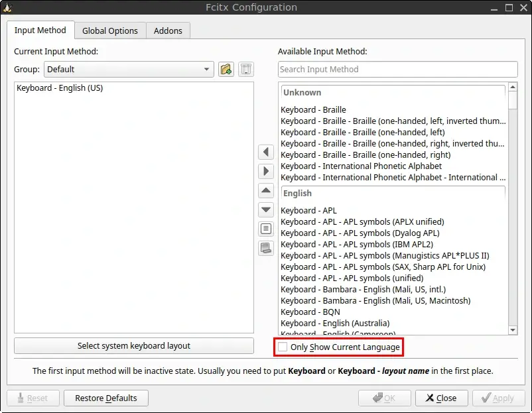532x413 pixels.
Task: Move the selected input method down
Action: (266, 209)
